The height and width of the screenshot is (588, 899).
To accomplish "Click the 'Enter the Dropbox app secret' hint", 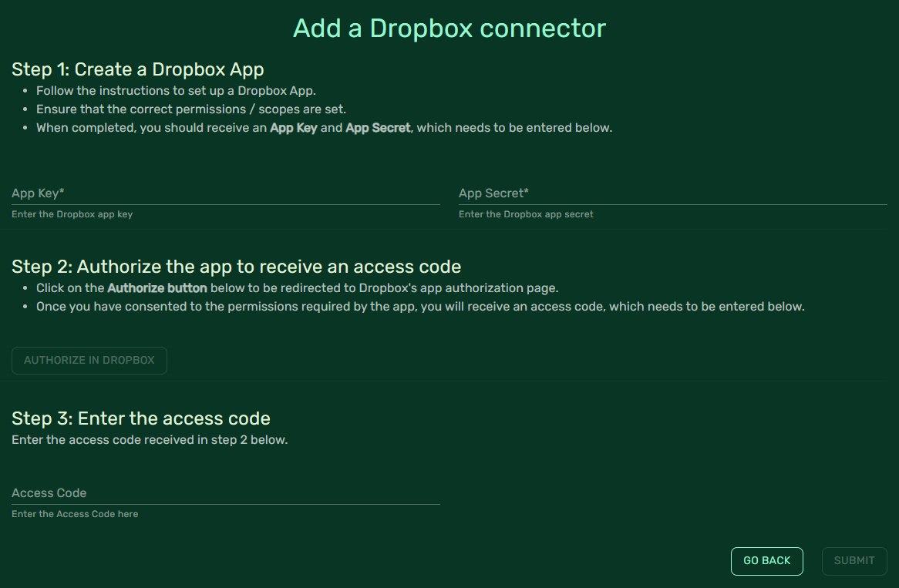I will click(526, 214).
